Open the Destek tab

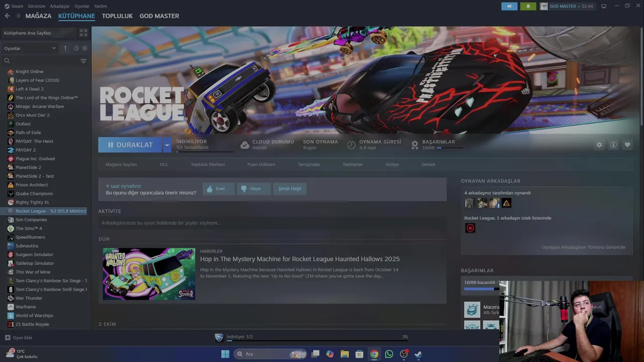point(429,164)
